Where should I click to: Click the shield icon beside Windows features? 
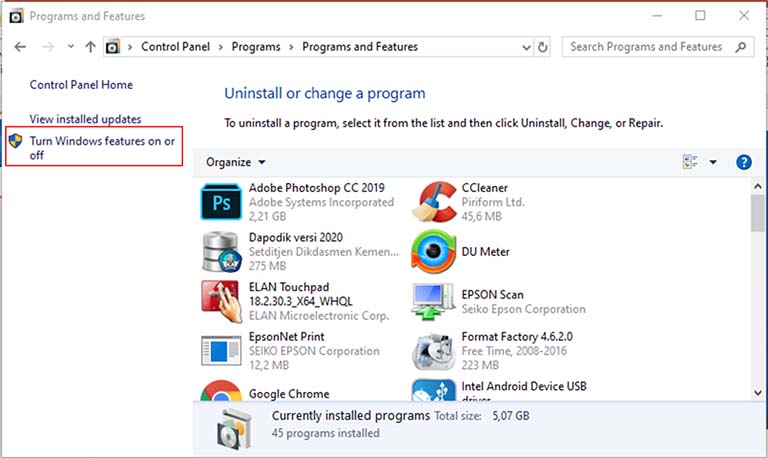(16, 141)
